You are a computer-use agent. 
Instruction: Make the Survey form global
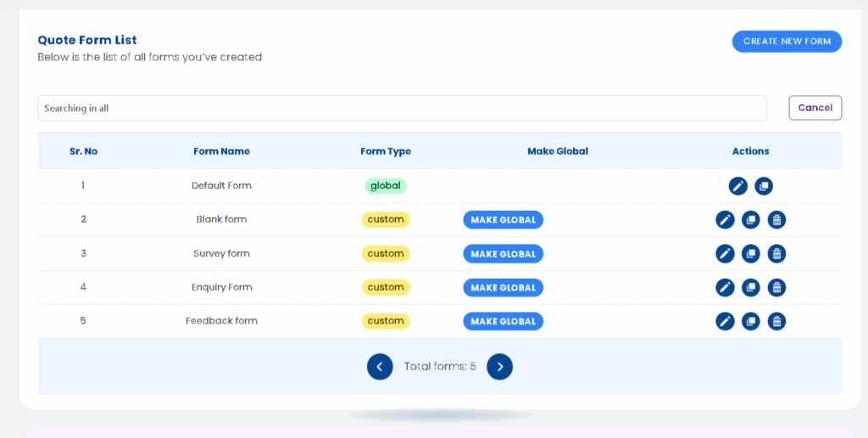[x=503, y=253]
